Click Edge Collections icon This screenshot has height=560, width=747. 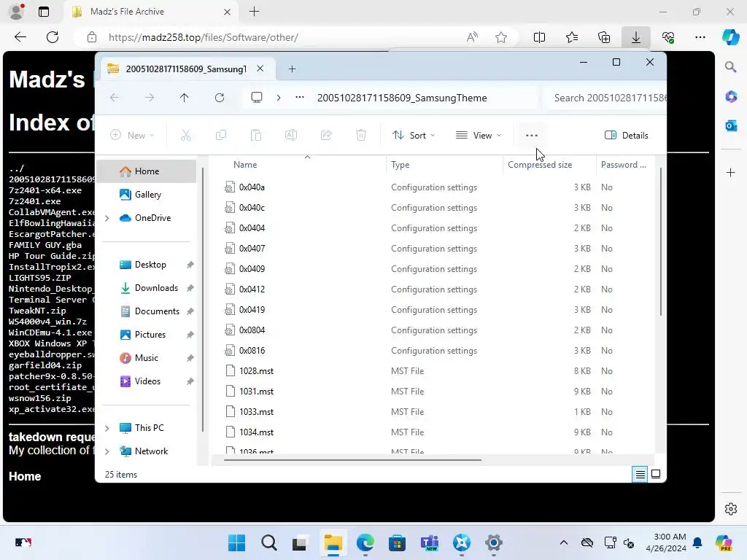604,37
